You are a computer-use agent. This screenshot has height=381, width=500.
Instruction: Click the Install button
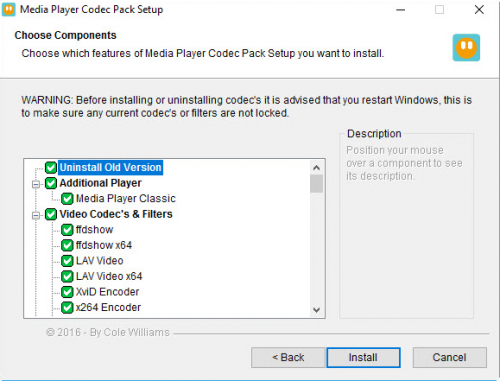(x=363, y=358)
